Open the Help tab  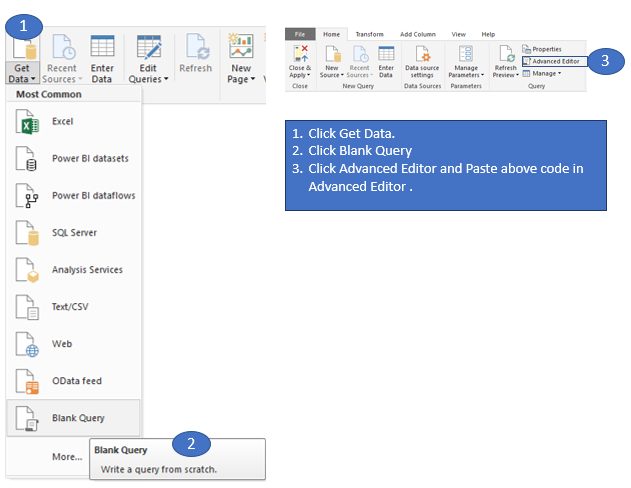click(488, 34)
